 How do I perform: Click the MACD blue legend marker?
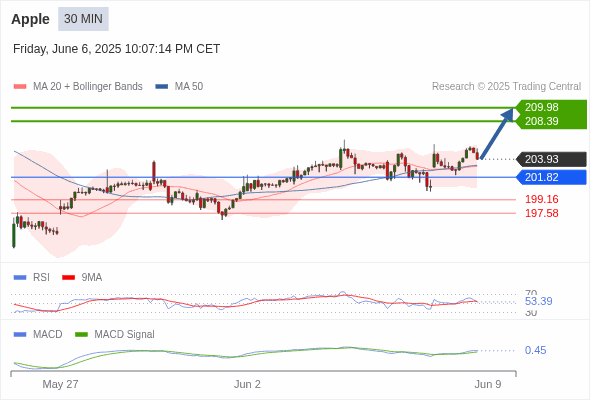20,335
